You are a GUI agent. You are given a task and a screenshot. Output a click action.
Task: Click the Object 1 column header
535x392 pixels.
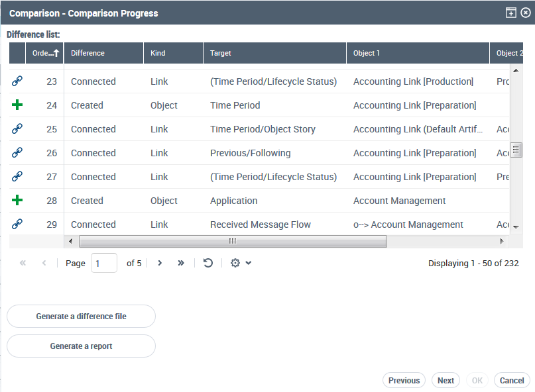coord(418,53)
